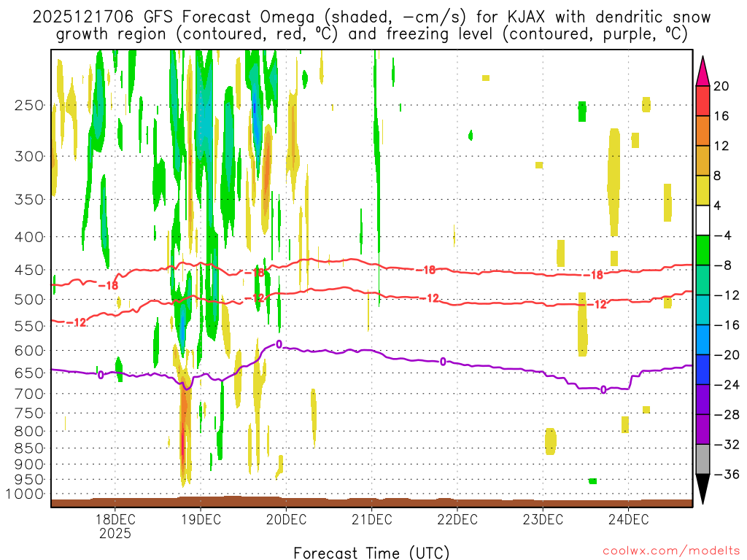Click the 20DEC date label

pyautogui.click(x=286, y=519)
